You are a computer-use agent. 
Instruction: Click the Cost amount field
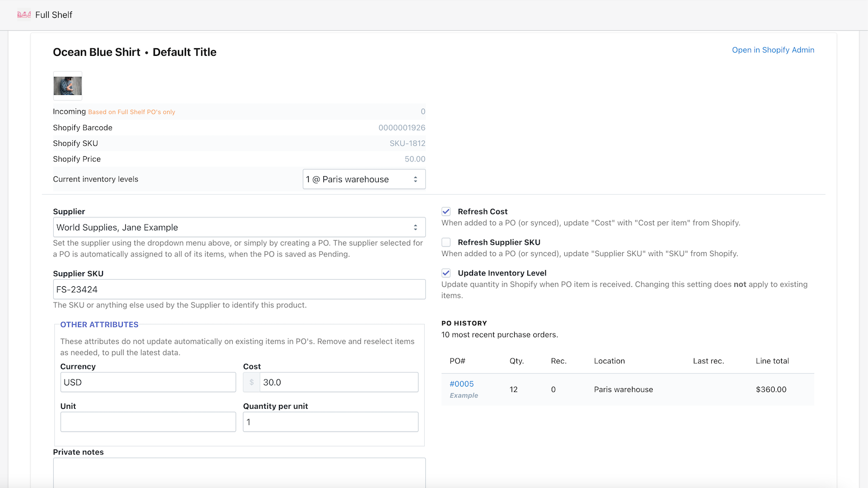point(339,382)
